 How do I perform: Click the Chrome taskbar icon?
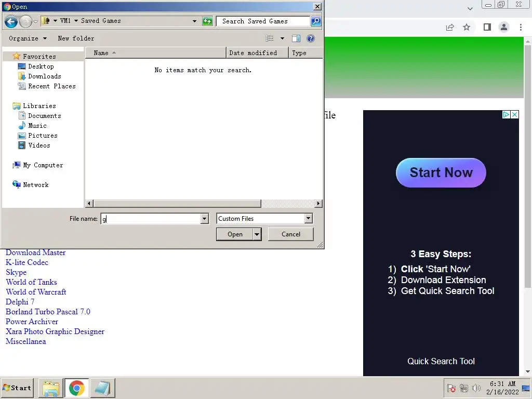pyautogui.click(x=77, y=388)
